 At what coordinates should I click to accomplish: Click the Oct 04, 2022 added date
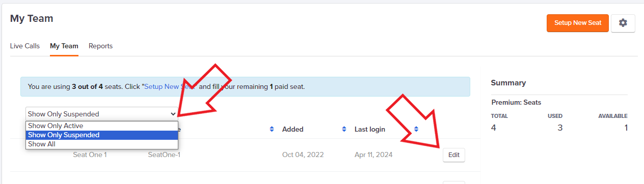point(303,155)
